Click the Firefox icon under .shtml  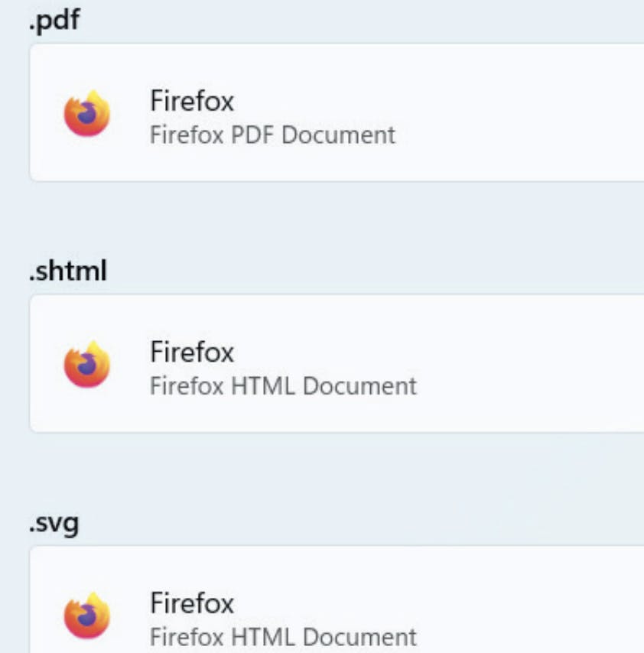coord(86,364)
